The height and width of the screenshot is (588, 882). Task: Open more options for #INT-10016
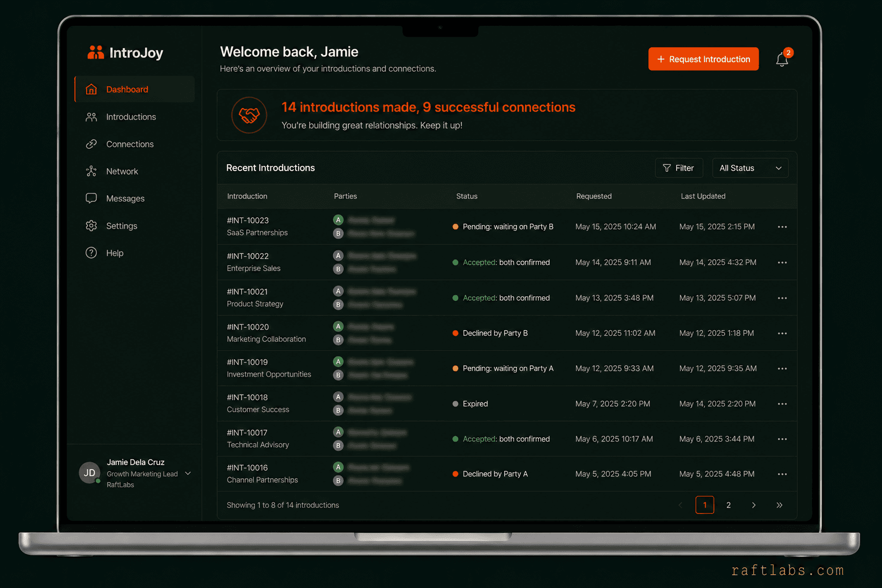pyautogui.click(x=782, y=474)
